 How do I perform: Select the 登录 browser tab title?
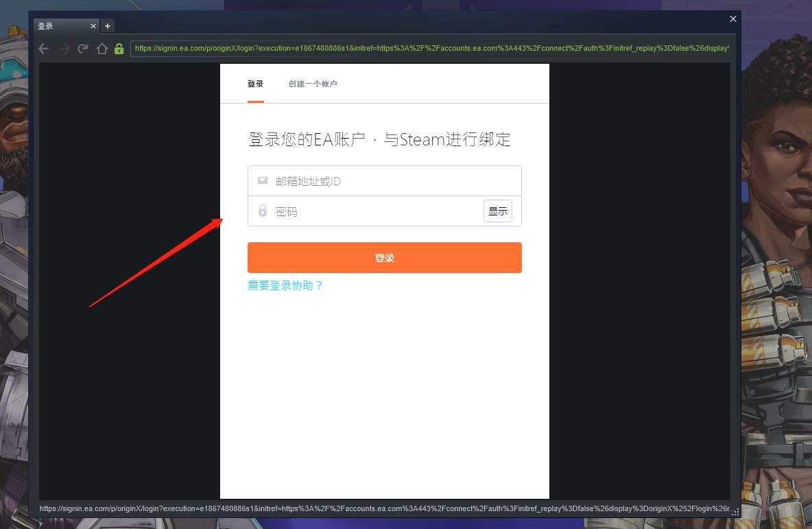(45, 26)
